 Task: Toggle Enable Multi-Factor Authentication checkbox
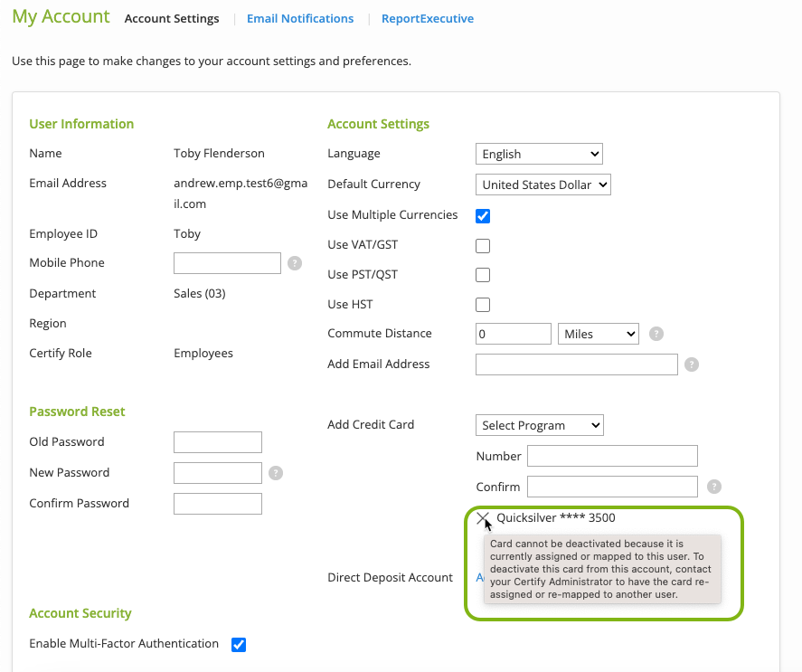(239, 645)
